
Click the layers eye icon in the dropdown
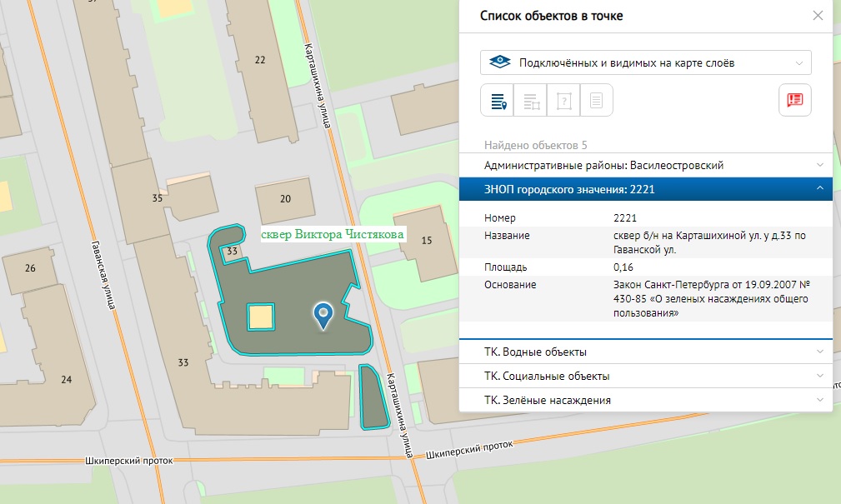coord(499,62)
